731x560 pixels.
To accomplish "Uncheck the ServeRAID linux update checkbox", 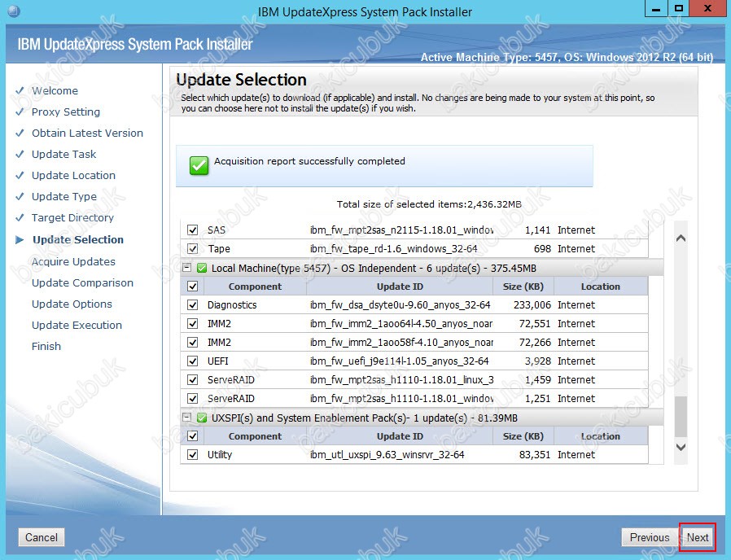I will (193, 379).
